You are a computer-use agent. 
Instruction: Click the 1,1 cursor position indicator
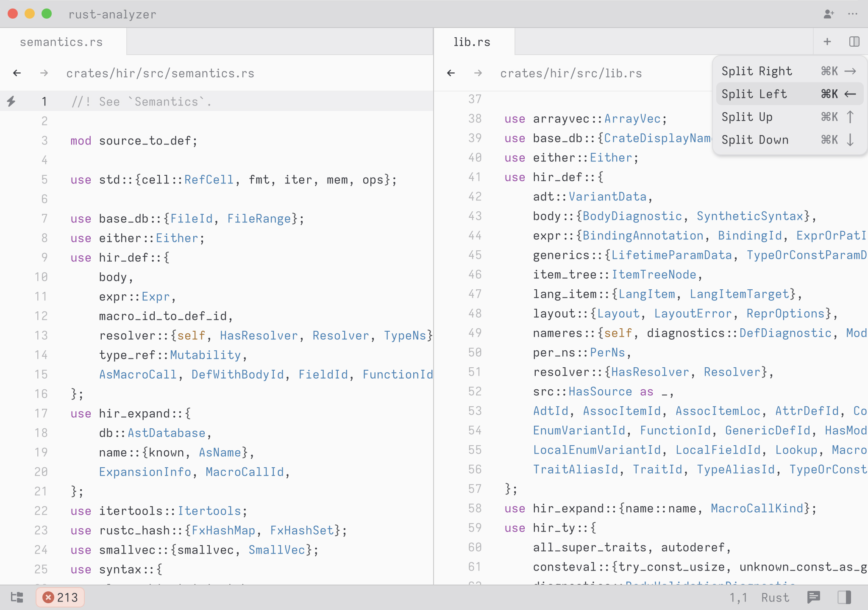click(738, 597)
